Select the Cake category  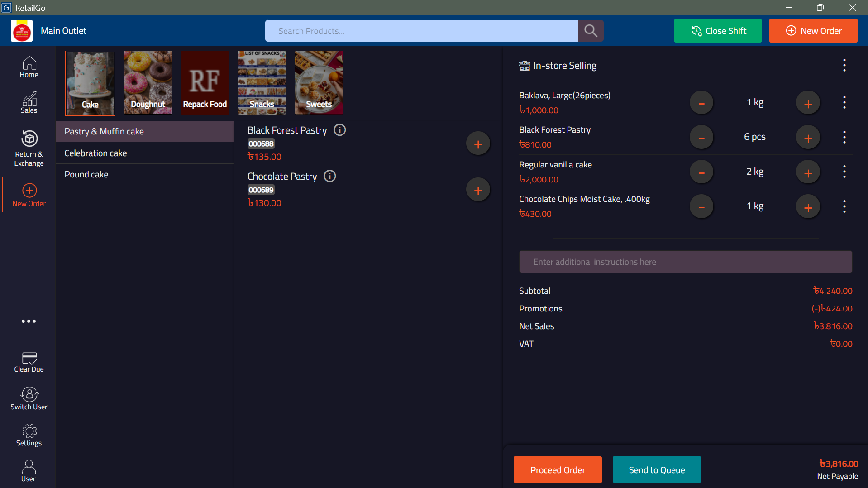(x=90, y=82)
